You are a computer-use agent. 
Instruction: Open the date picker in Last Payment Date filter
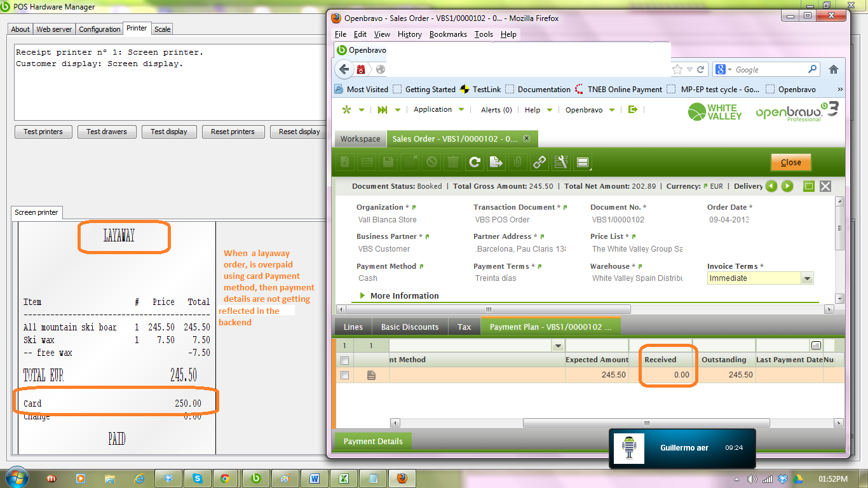[816, 346]
